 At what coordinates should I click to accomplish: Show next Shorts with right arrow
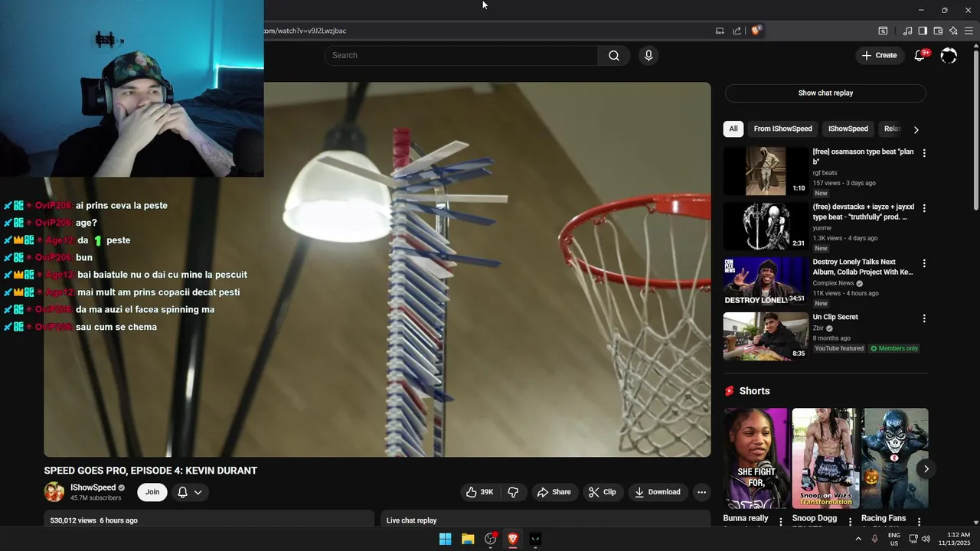[x=926, y=469]
